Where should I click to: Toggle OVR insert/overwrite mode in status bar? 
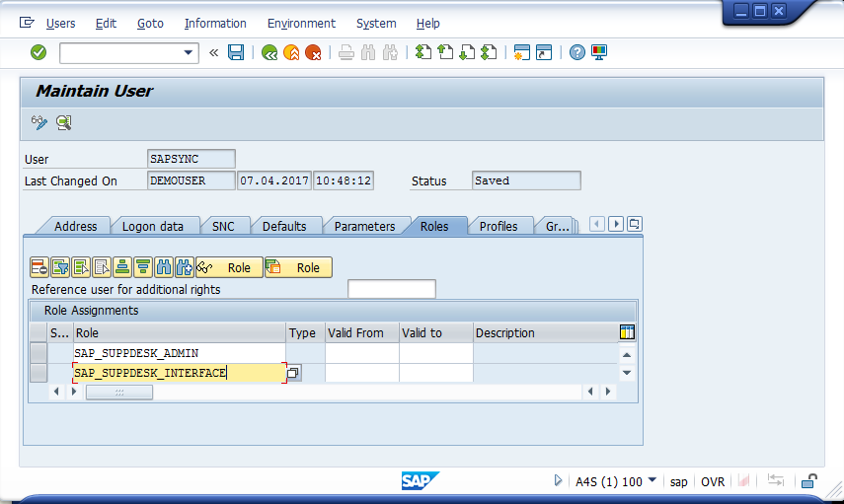tap(712, 481)
